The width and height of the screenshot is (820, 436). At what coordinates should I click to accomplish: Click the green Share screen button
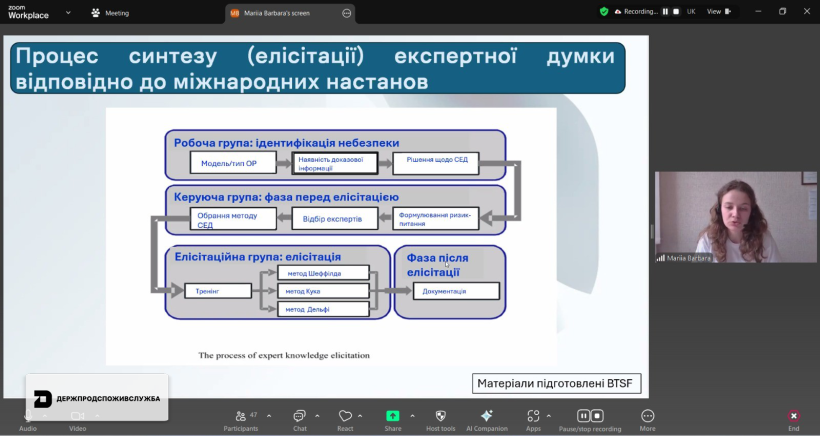393,416
